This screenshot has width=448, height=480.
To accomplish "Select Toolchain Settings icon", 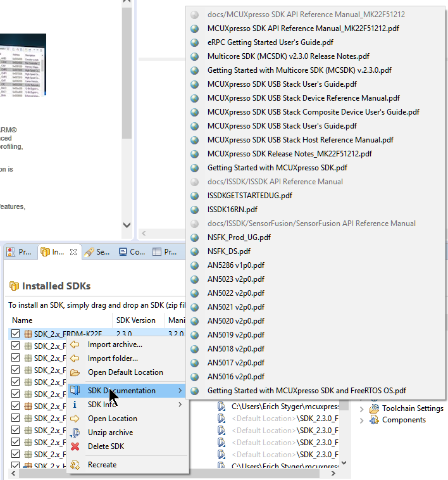I will coord(375,408).
